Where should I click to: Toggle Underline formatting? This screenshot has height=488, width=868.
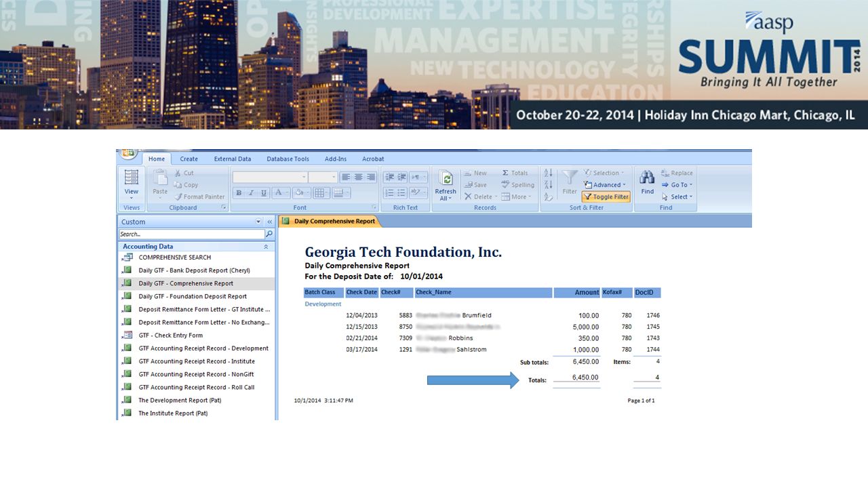[264, 193]
